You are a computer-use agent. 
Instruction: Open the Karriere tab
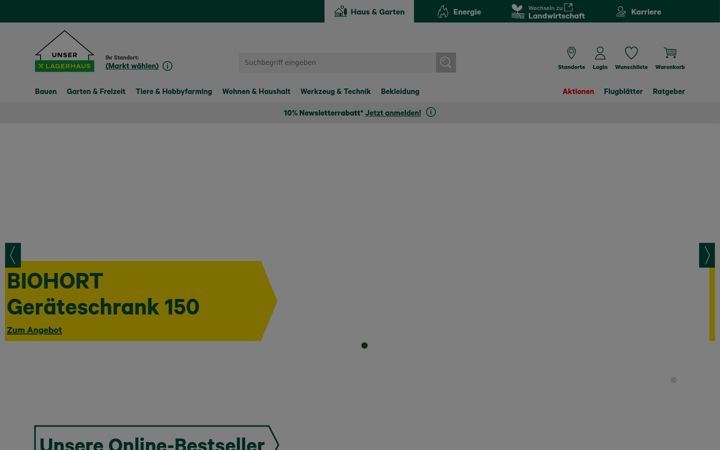click(x=638, y=11)
